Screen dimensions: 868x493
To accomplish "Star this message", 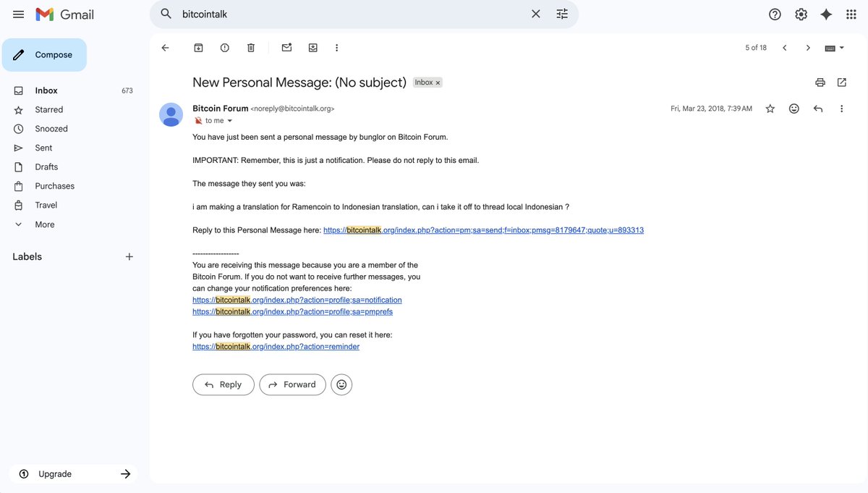I will pos(770,109).
